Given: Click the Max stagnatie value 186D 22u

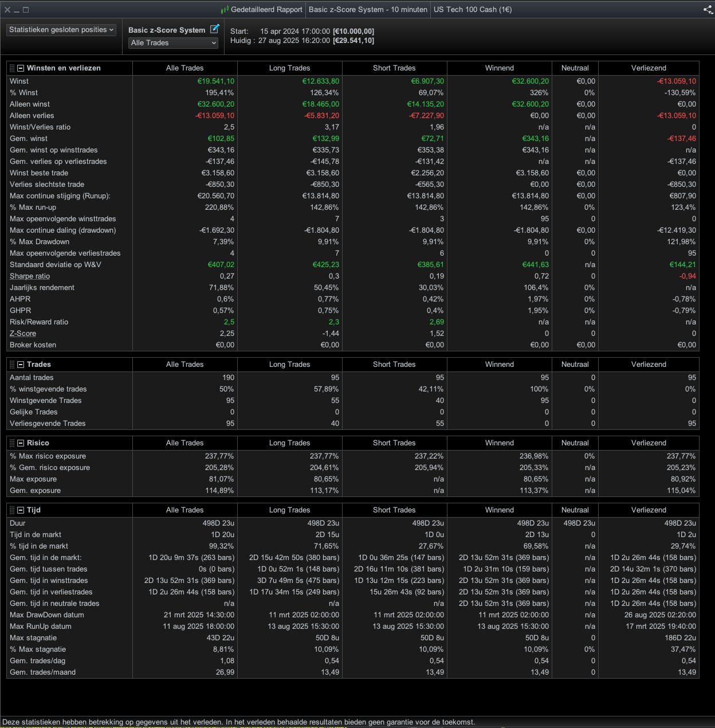Looking at the screenshot, I should click(680, 638).
